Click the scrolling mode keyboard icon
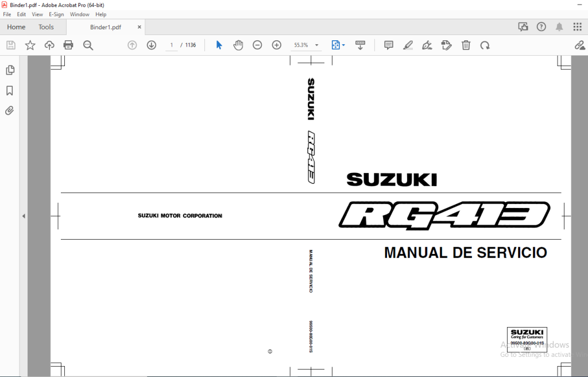Image resolution: width=588 pixels, height=377 pixels. point(360,45)
